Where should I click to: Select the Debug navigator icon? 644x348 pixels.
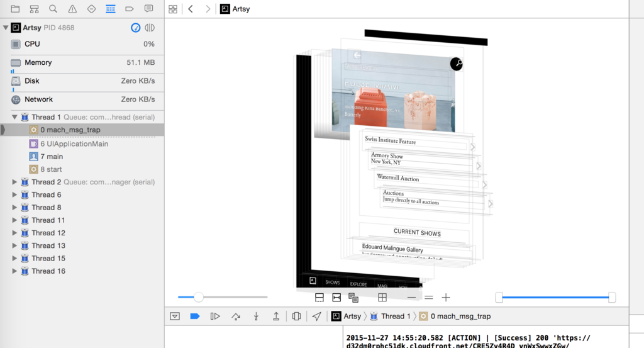click(x=111, y=9)
